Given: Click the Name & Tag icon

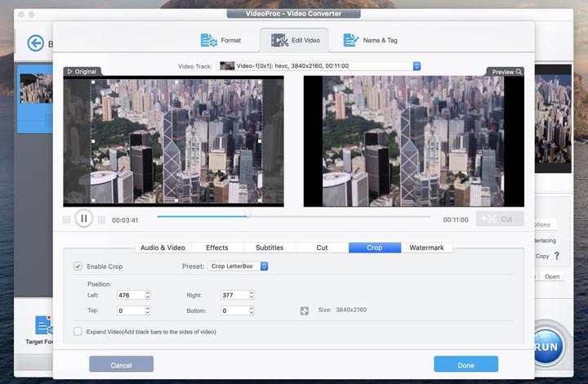Looking at the screenshot, I should pos(351,40).
